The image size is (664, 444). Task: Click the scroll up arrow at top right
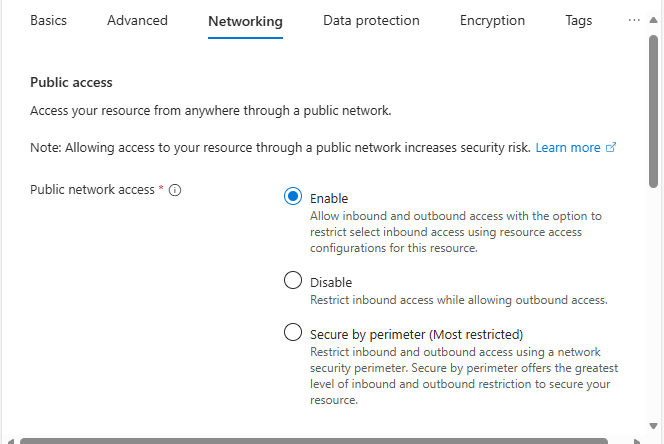tap(654, 22)
